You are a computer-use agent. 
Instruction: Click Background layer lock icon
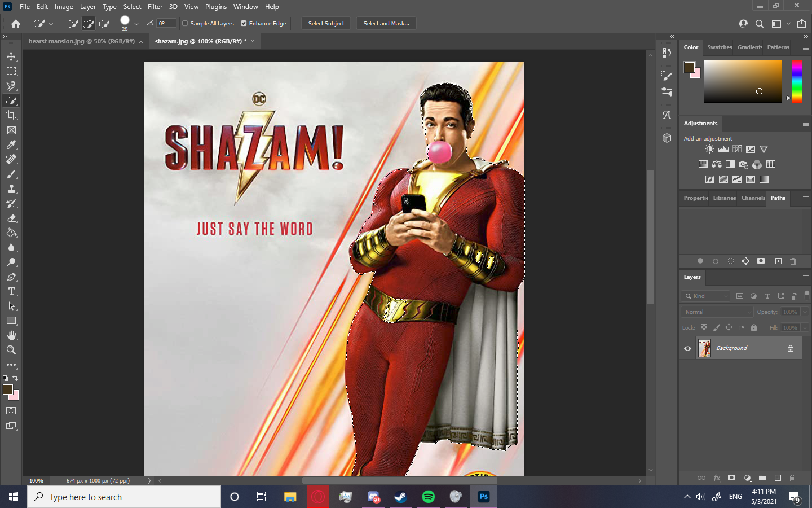[x=791, y=348]
